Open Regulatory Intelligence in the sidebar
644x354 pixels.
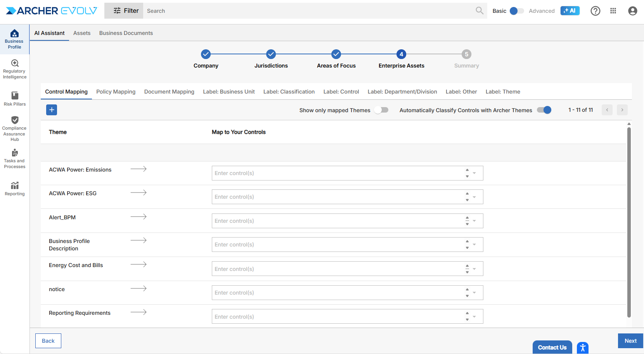point(15,69)
